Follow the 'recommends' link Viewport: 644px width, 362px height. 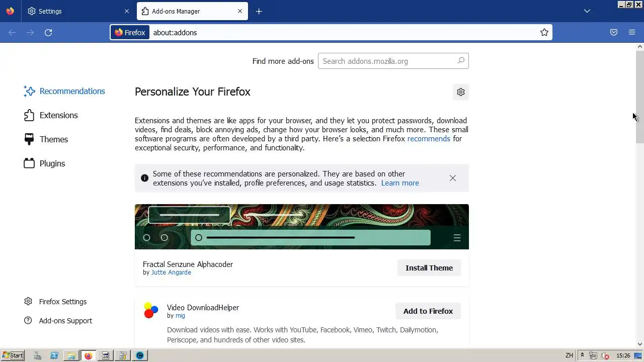[429, 139]
